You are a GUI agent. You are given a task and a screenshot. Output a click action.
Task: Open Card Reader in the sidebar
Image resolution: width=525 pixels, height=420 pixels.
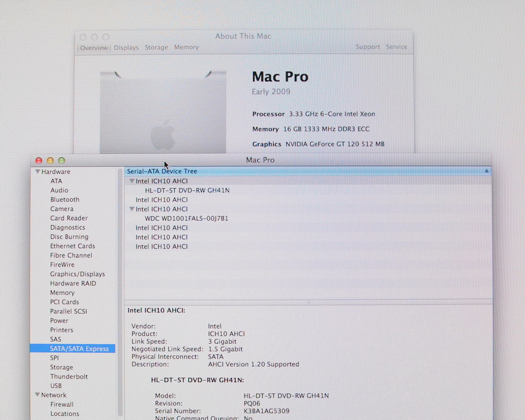pyautogui.click(x=69, y=218)
